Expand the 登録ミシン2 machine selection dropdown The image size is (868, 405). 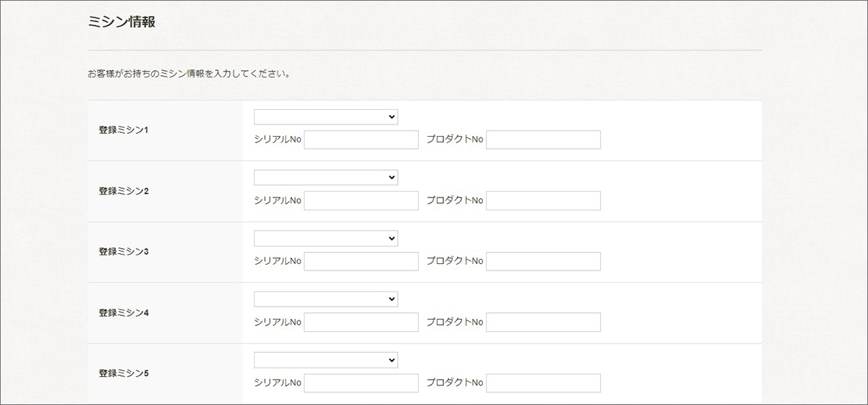(325, 178)
